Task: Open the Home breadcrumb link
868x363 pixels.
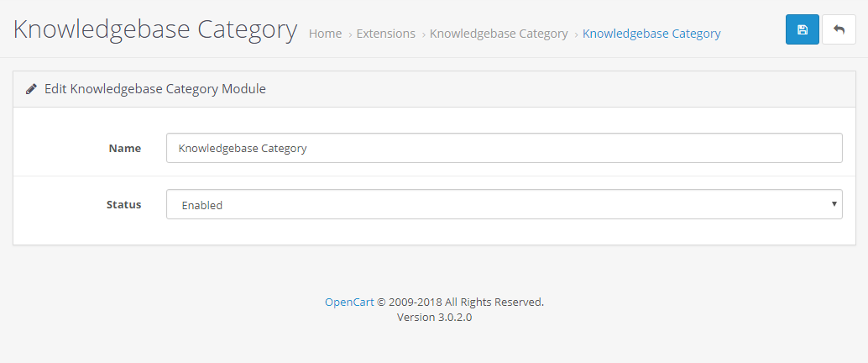Action: (x=325, y=34)
